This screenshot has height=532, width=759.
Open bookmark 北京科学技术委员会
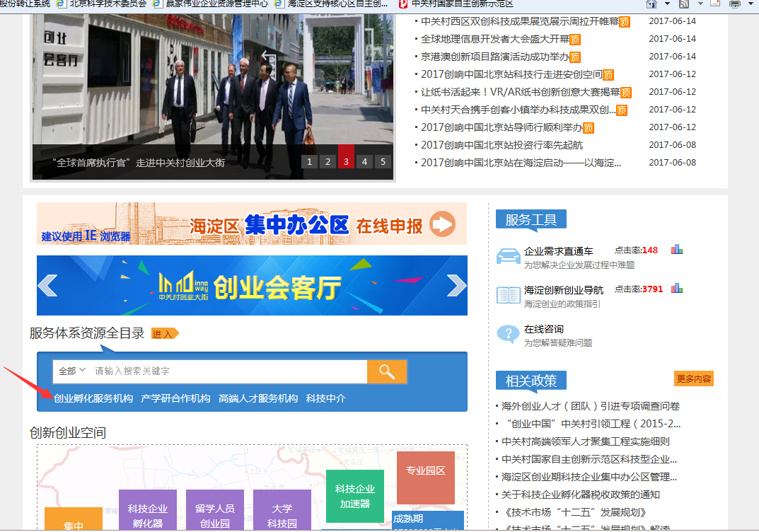tap(103, 4)
